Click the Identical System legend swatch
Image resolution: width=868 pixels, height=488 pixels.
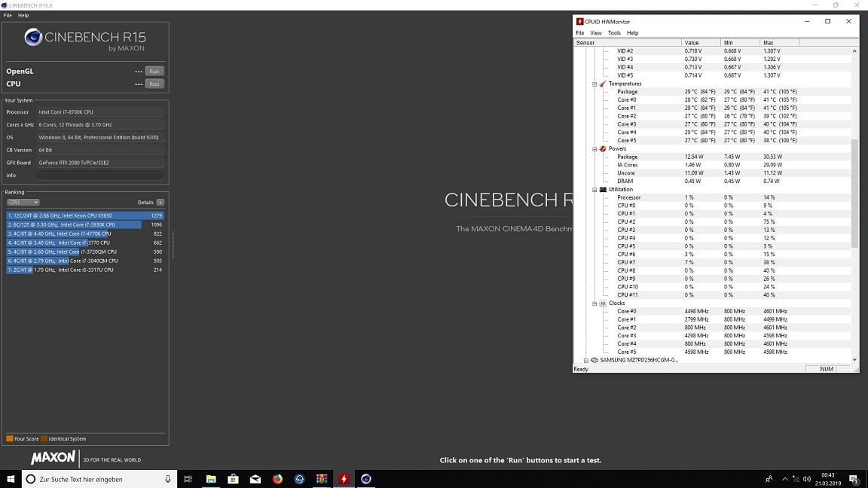[x=44, y=439]
